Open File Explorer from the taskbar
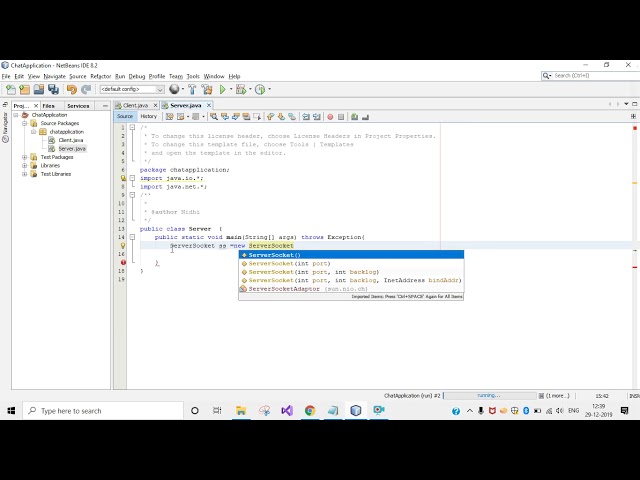 (241, 411)
